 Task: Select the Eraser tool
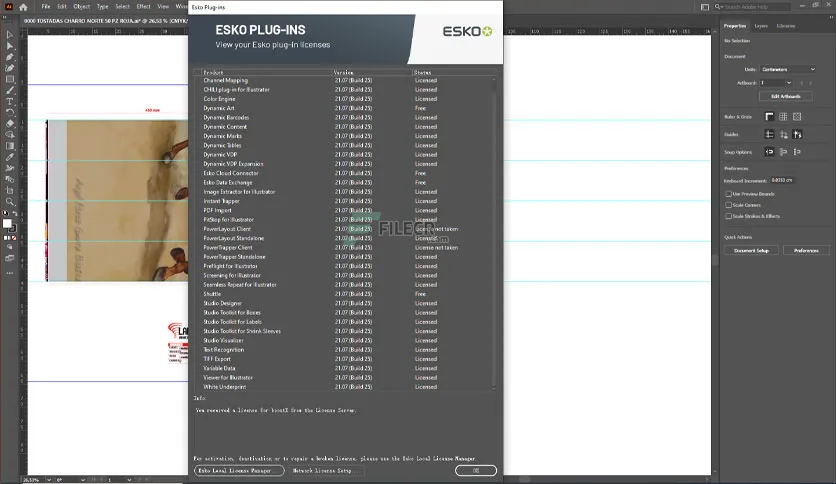click(10, 124)
